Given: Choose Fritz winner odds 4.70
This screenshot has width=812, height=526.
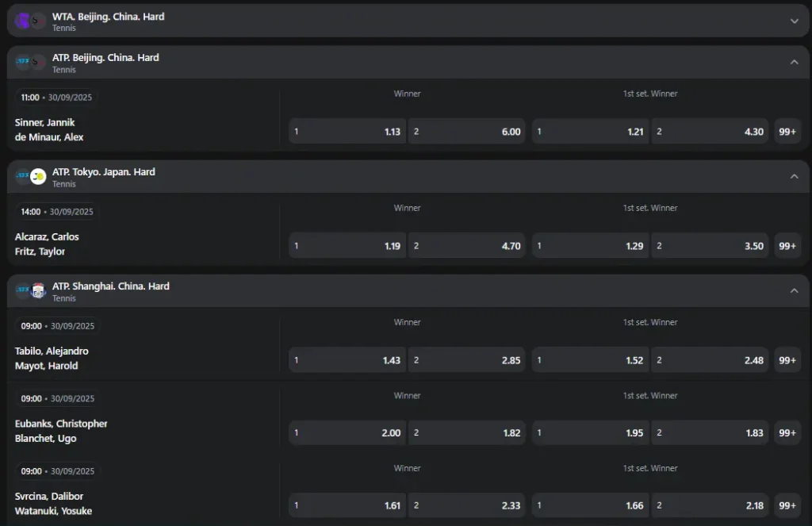Looking at the screenshot, I should (467, 246).
